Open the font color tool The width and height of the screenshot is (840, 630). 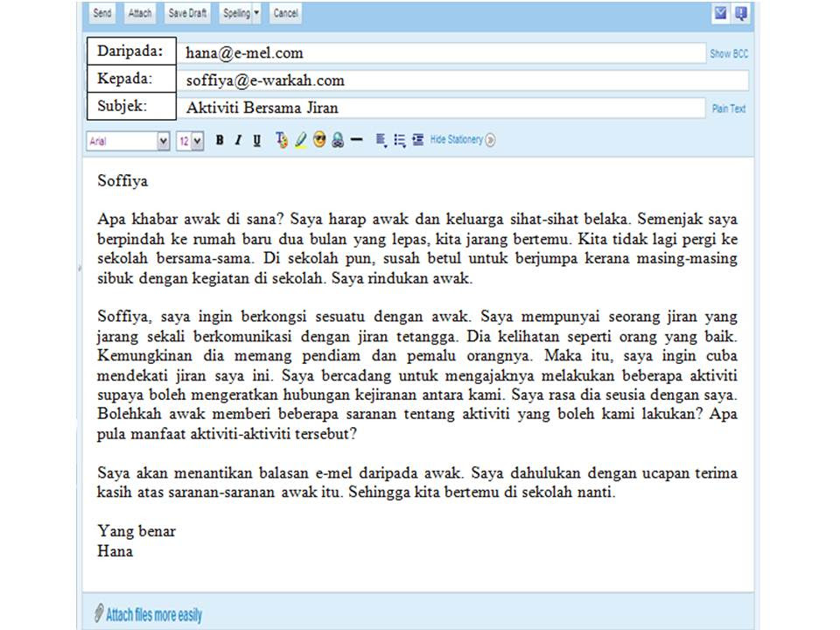click(281, 140)
